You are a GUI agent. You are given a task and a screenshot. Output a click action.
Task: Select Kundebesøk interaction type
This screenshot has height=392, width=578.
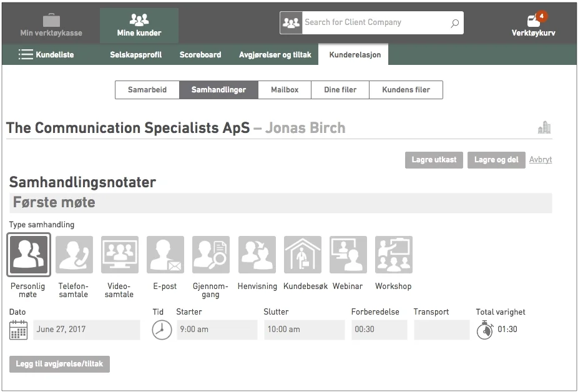point(303,255)
